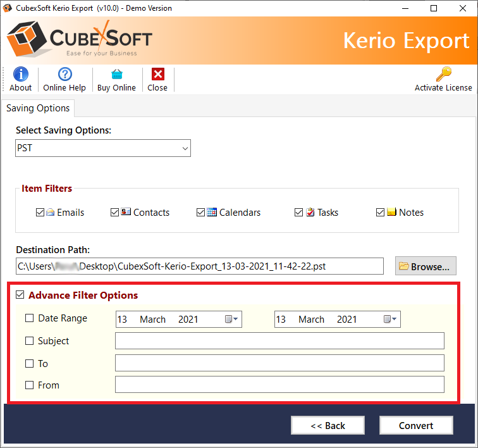Select March in the start date field
This screenshot has height=448, width=478.
click(x=153, y=320)
